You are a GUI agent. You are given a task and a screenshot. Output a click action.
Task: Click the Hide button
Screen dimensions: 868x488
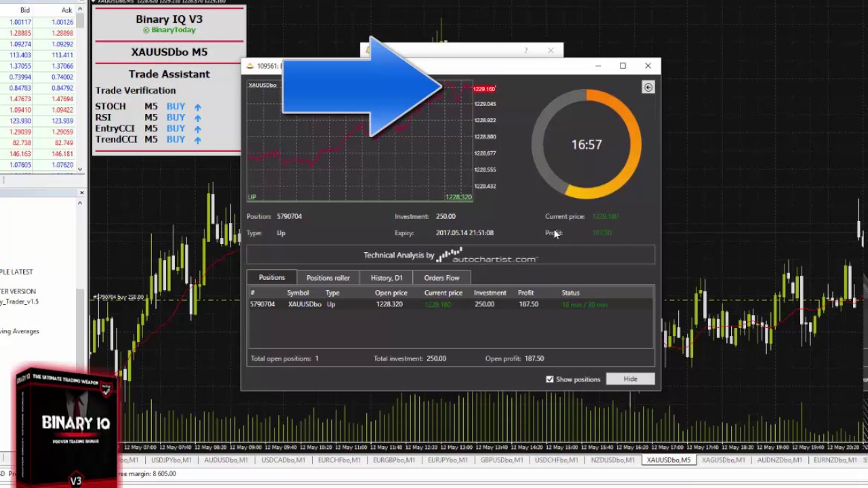point(630,379)
